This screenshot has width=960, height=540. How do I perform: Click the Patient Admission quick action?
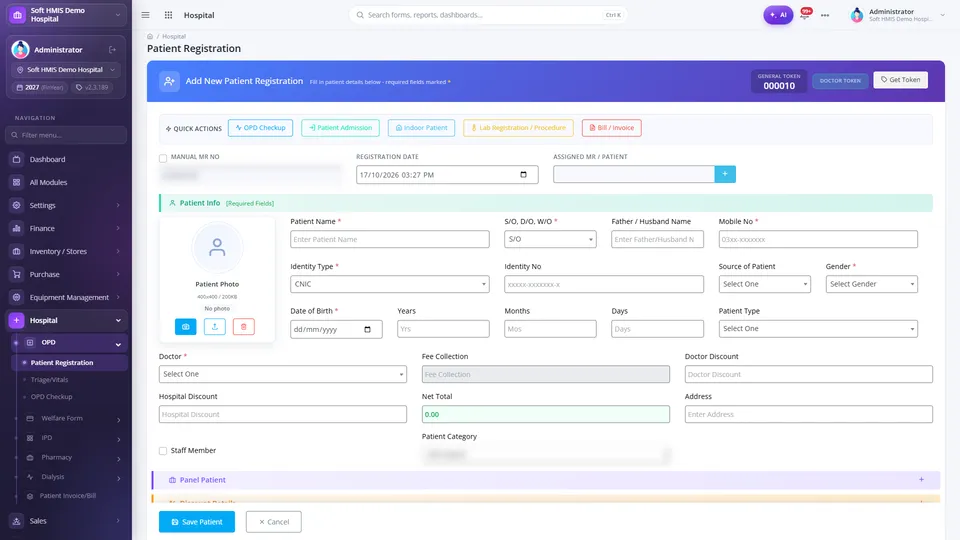[x=340, y=128]
